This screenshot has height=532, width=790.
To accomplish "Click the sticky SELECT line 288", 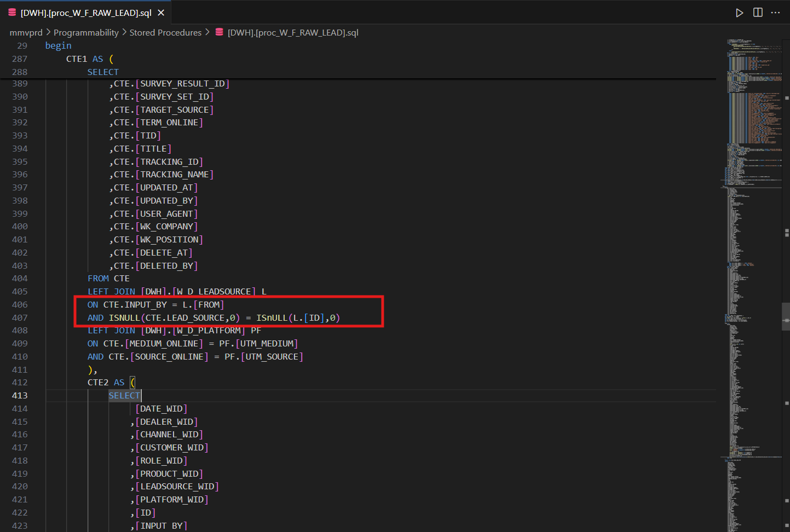I will [x=103, y=72].
